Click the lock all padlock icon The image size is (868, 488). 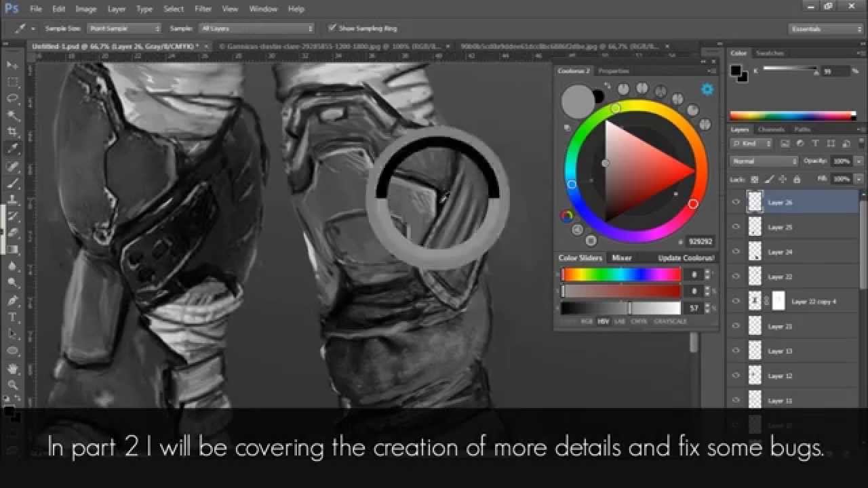(x=797, y=180)
